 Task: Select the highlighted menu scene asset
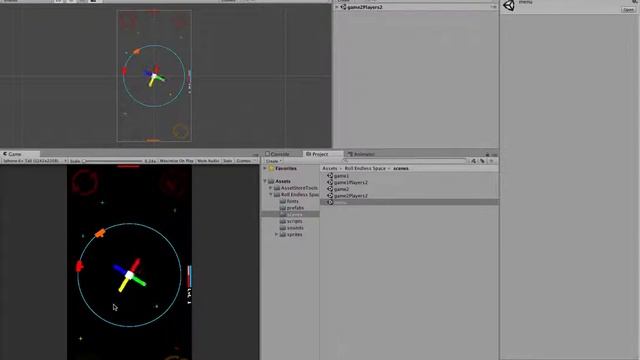tap(409, 202)
